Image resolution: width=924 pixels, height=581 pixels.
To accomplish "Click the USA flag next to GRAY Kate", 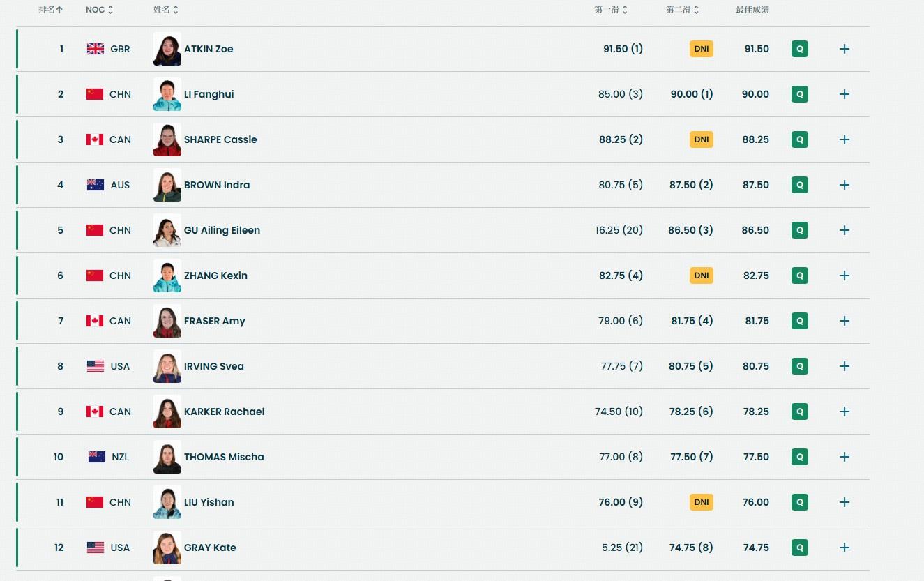I will 96,548.
